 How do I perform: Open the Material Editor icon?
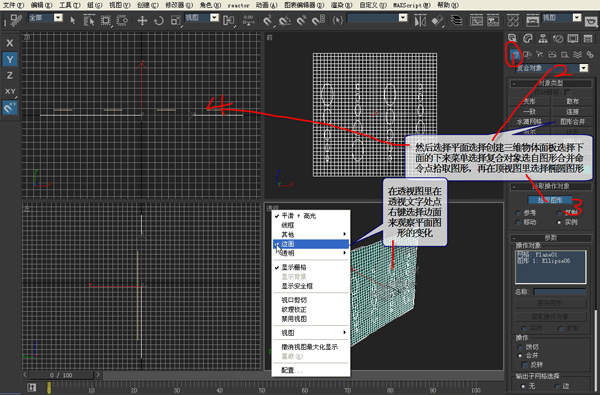click(513, 20)
